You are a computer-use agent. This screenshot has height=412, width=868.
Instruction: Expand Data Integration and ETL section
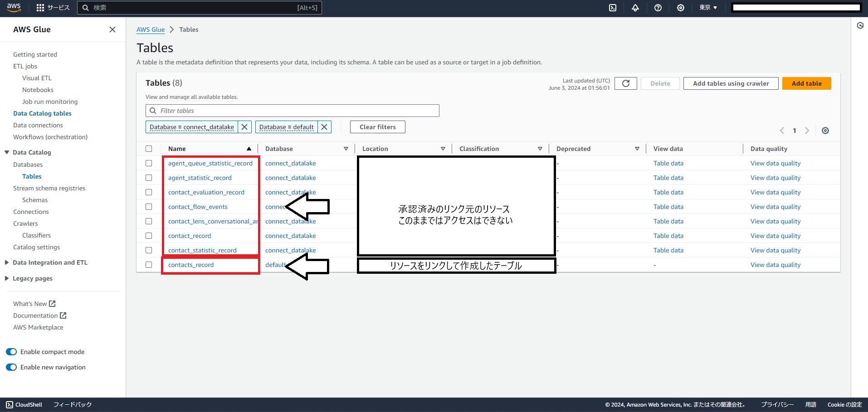[x=7, y=262]
